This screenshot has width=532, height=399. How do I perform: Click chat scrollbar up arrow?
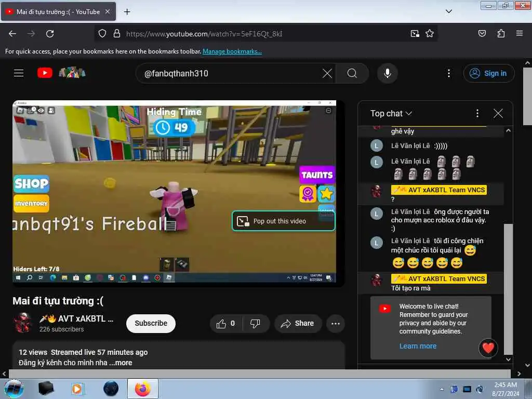click(x=508, y=130)
